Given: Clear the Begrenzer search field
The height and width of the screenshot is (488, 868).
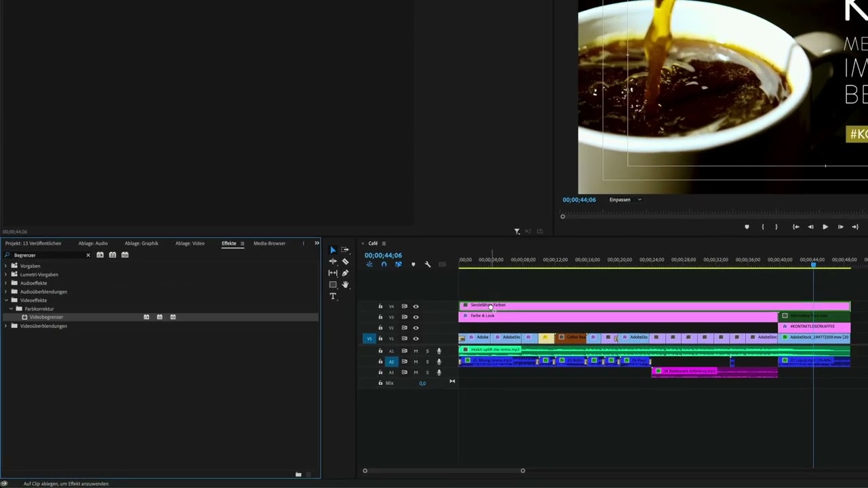Looking at the screenshot, I should point(88,256).
